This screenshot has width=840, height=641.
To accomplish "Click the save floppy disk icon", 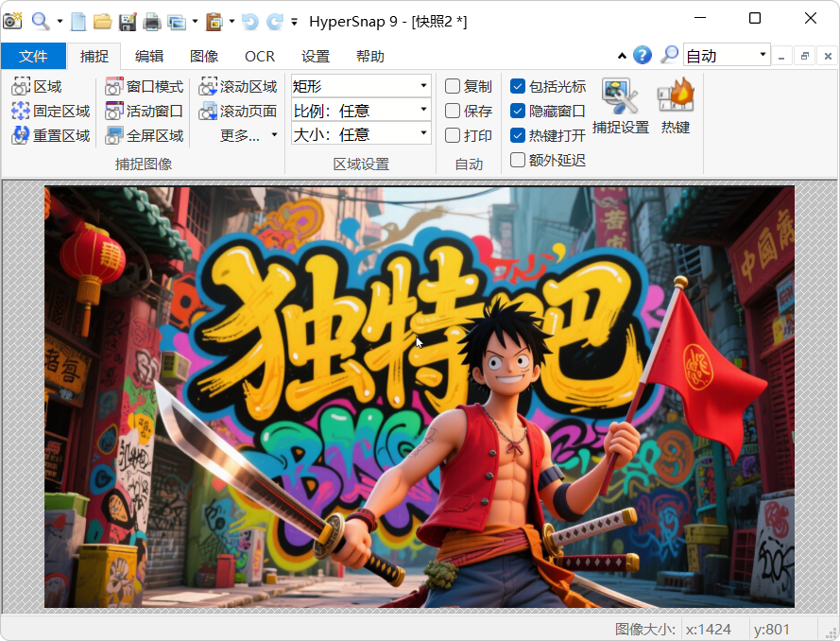I will 127,21.
